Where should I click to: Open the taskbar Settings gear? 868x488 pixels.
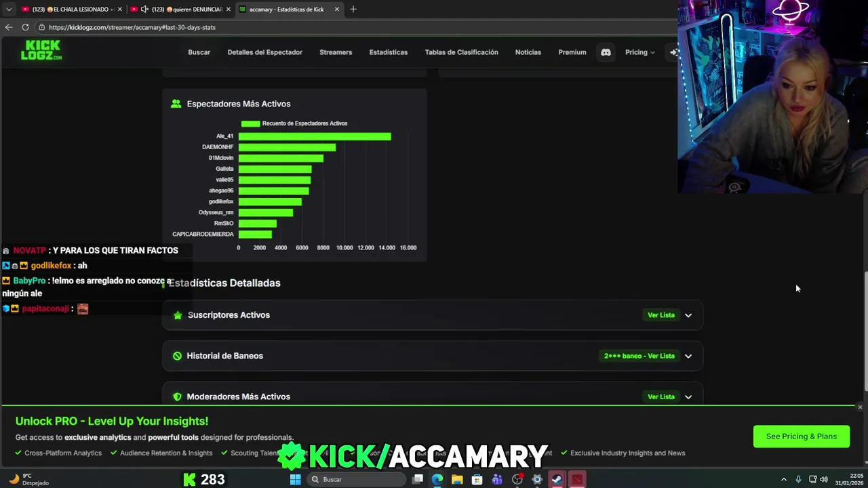click(x=537, y=479)
